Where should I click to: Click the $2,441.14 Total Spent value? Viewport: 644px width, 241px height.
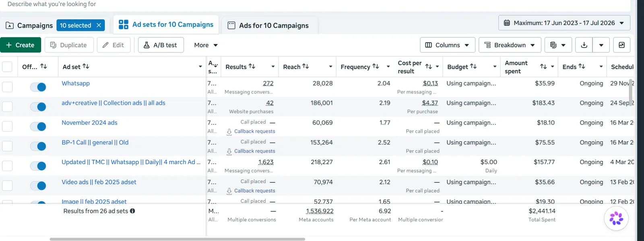coord(542,211)
